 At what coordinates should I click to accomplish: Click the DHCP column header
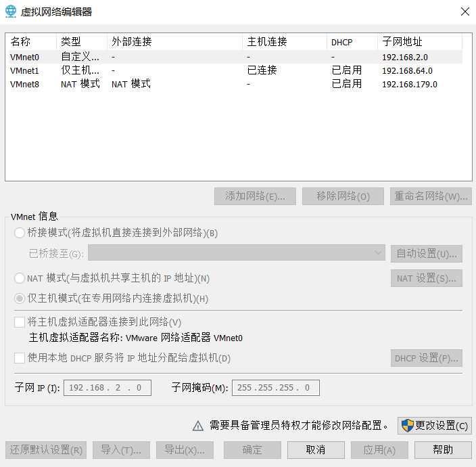[352, 42]
